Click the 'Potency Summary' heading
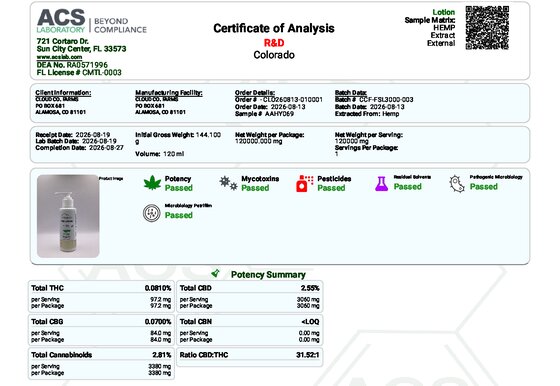This screenshot has height=386, width=560. (268, 275)
